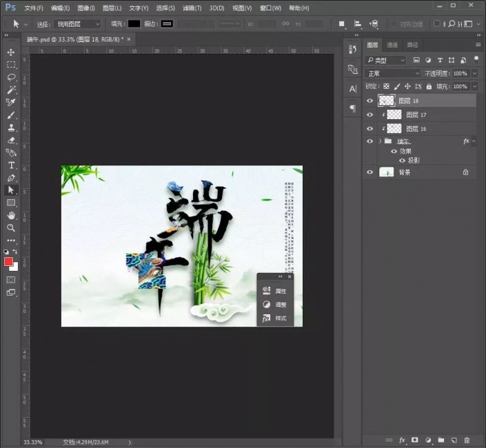
Task: Select the Brush tool
Action: (11, 115)
